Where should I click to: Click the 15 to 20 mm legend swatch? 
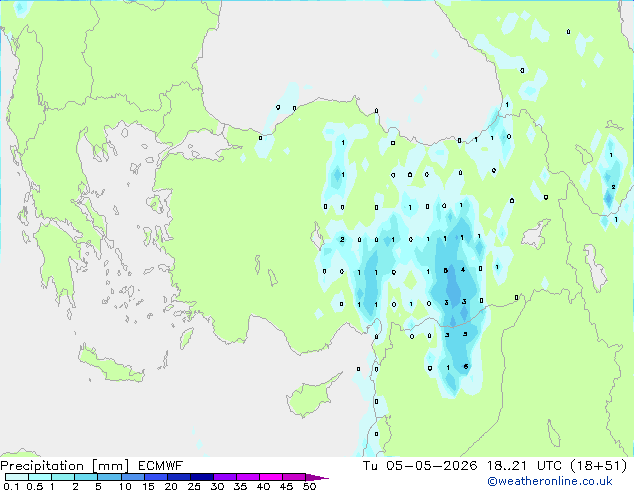point(155,477)
